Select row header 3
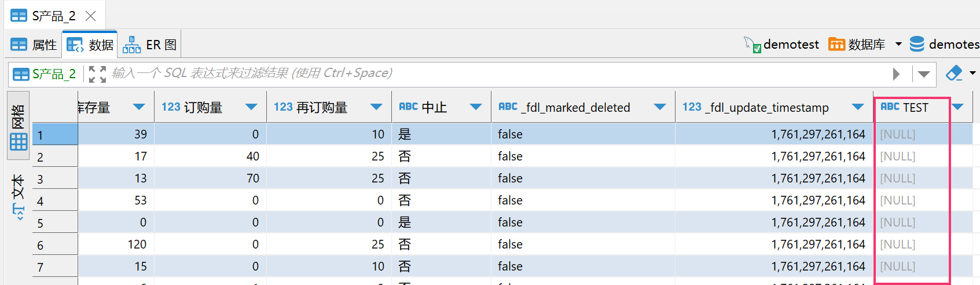Viewport: 980px width, 285px height. pos(55,178)
